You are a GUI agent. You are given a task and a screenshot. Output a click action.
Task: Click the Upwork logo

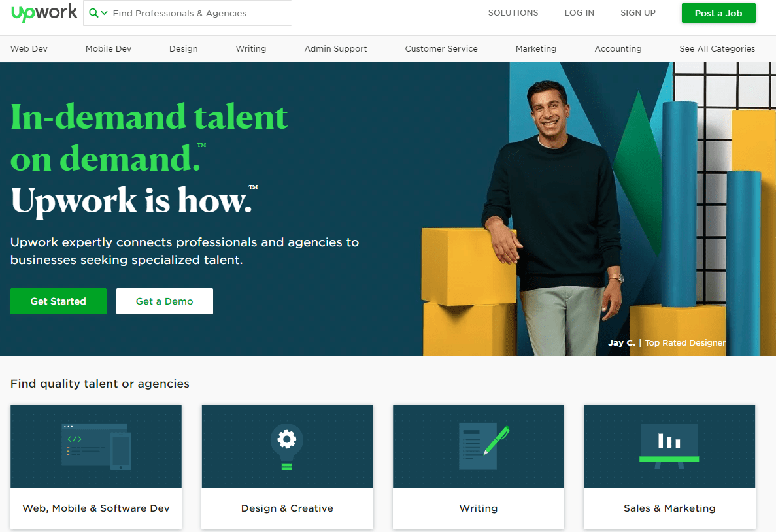click(x=44, y=12)
